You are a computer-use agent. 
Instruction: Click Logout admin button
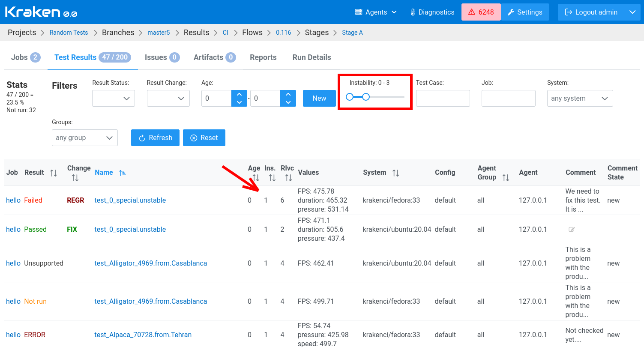pyautogui.click(x=591, y=12)
